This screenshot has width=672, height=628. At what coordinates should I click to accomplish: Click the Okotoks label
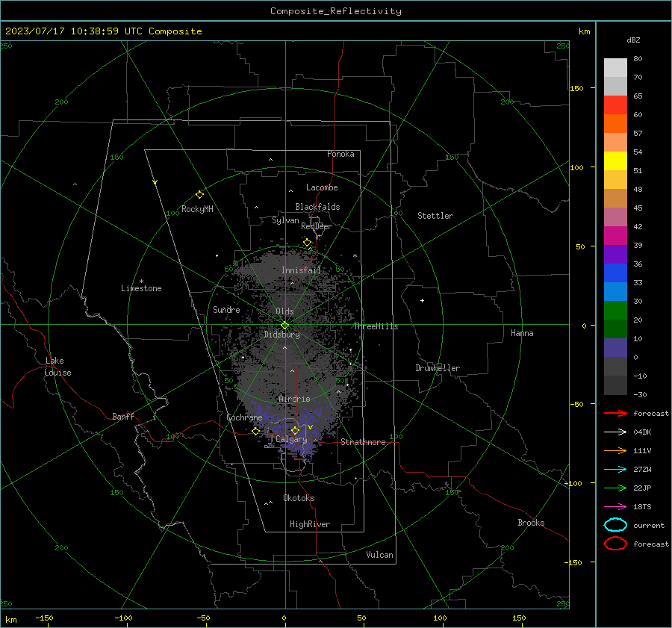pyautogui.click(x=299, y=498)
